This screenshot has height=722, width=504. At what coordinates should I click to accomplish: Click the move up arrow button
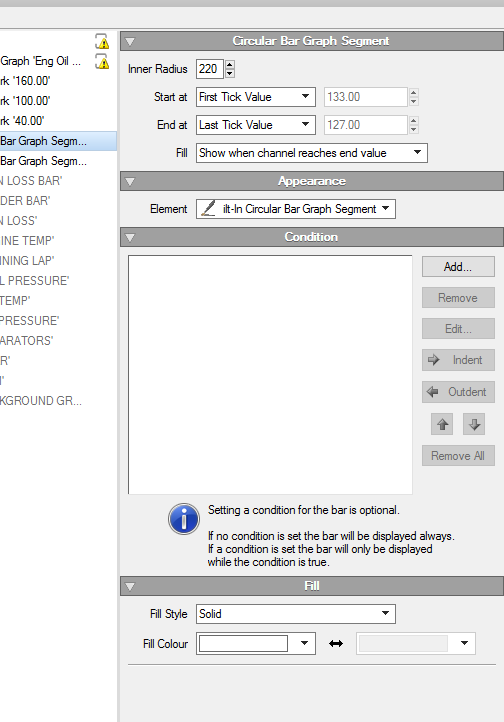442,424
